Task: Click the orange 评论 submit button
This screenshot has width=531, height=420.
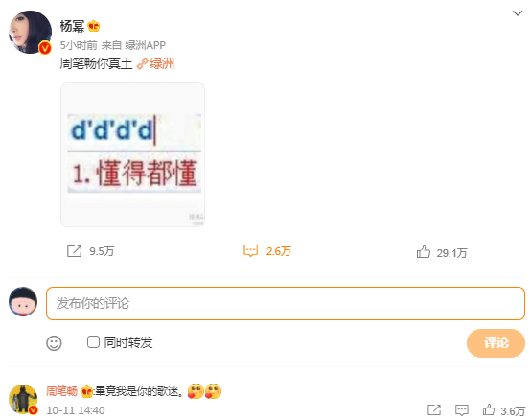Action: pos(496,342)
